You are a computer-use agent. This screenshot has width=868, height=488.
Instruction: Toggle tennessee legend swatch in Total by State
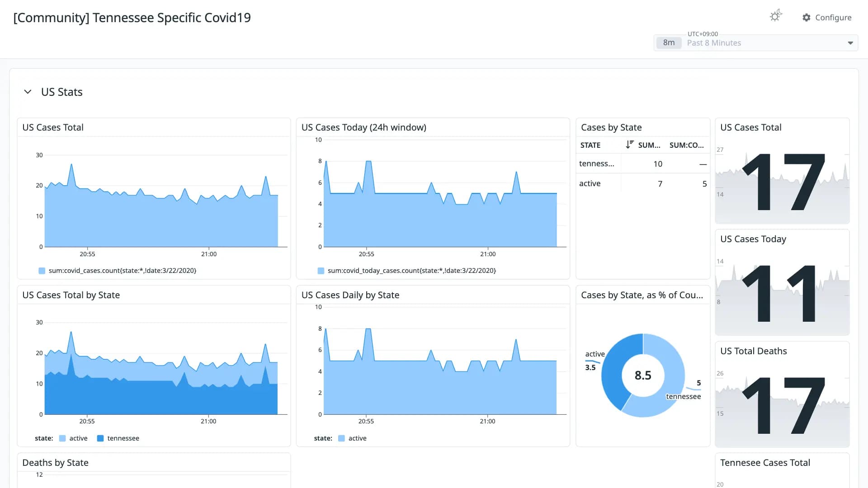pyautogui.click(x=100, y=438)
